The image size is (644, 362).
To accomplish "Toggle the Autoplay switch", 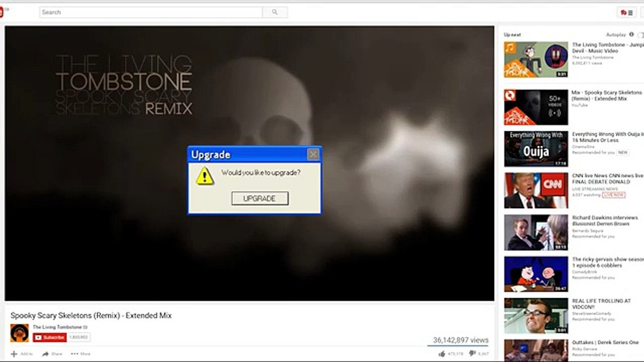I will (640, 35).
